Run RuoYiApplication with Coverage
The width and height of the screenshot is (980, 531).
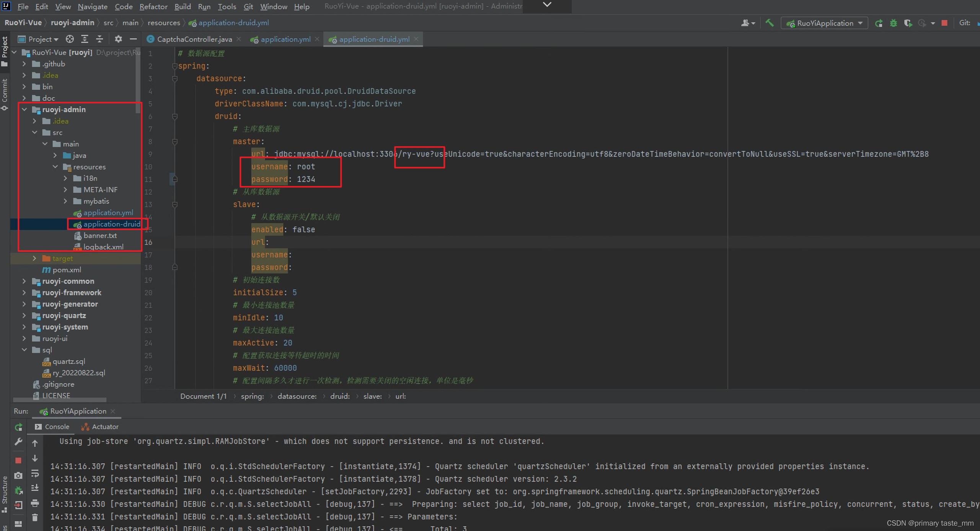(x=908, y=23)
